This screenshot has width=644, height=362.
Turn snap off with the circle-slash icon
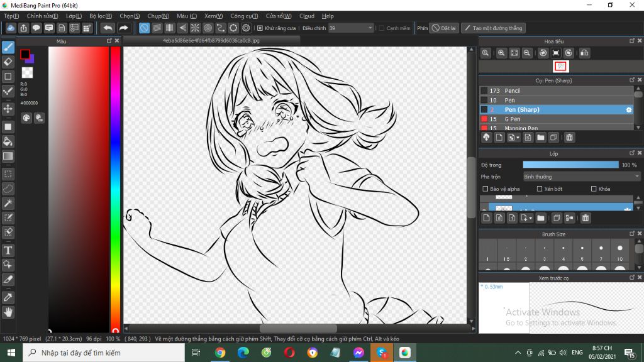[144, 28]
